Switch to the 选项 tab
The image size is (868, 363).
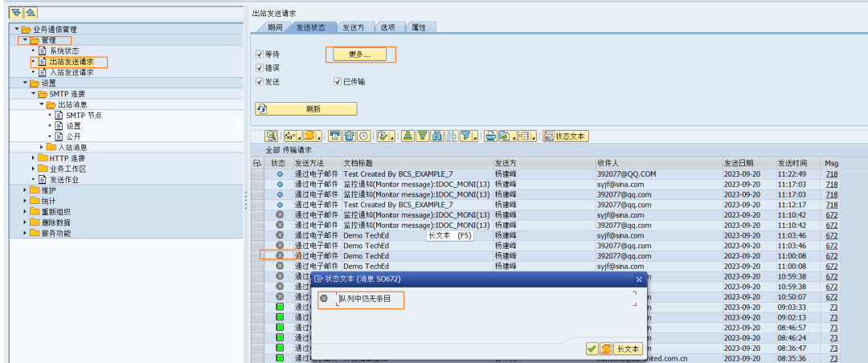coord(388,27)
